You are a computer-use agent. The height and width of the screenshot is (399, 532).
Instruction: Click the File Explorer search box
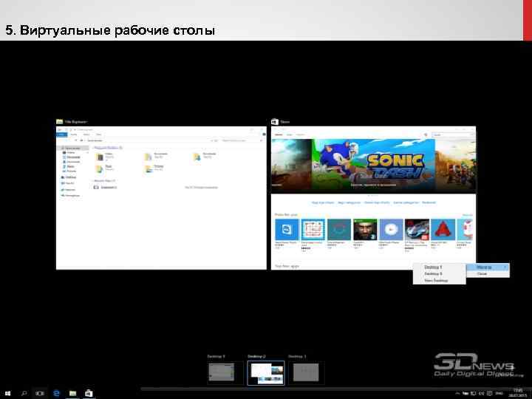tap(242, 140)
